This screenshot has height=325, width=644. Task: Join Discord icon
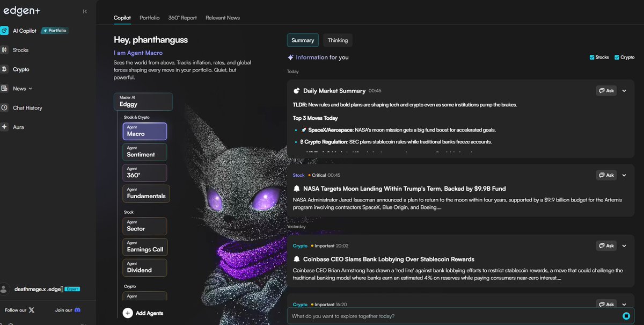click(78, 310)
